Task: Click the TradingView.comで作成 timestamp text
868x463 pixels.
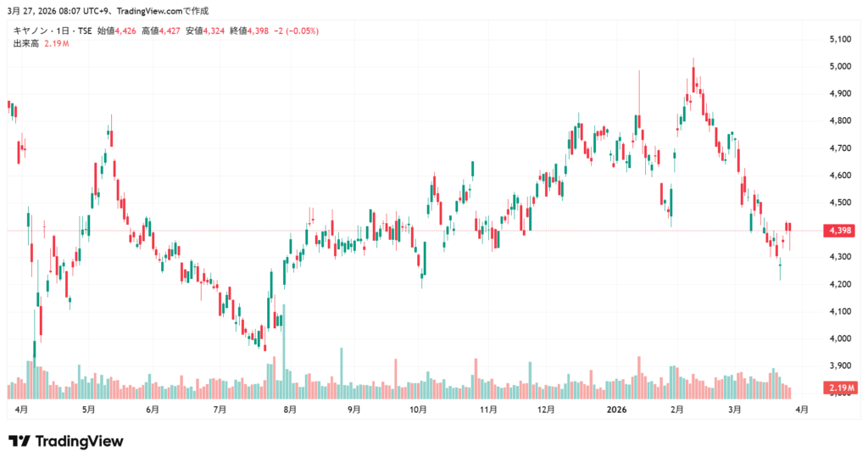Action: 156,11
